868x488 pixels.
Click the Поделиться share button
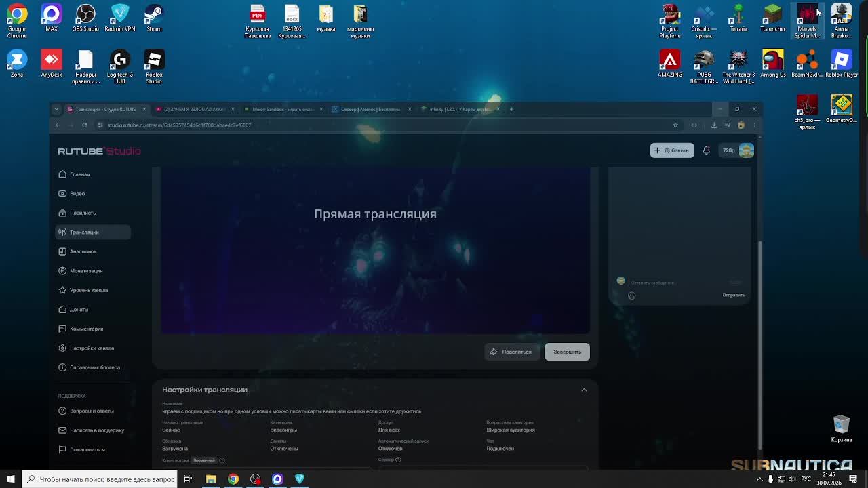click(x=511, y=352)
